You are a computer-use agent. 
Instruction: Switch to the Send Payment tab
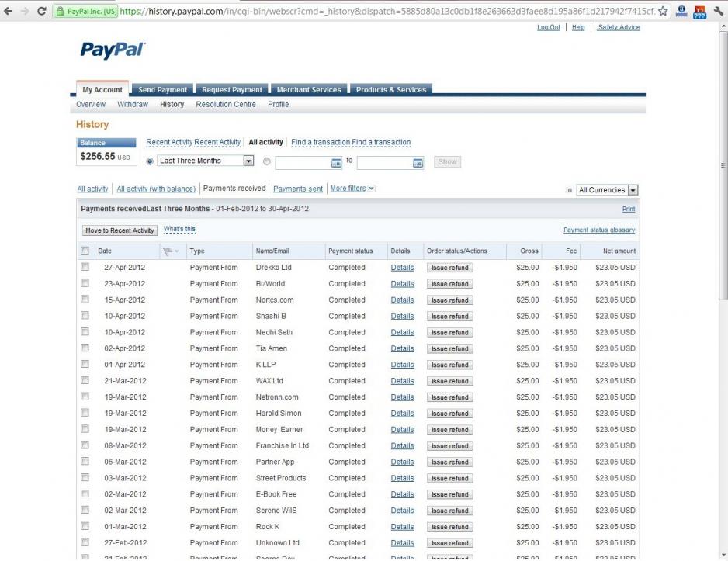point(162,89)
